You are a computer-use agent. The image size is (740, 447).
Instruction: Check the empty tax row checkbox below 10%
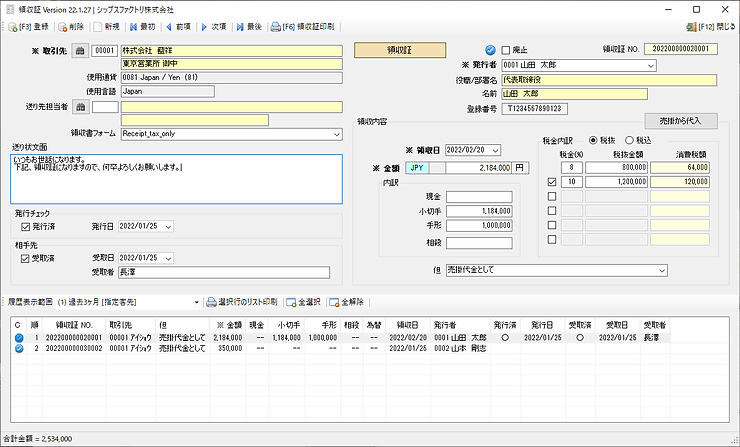552,196
